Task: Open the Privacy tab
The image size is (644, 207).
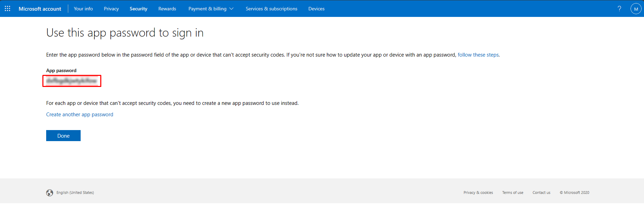Action: [111, 9]
